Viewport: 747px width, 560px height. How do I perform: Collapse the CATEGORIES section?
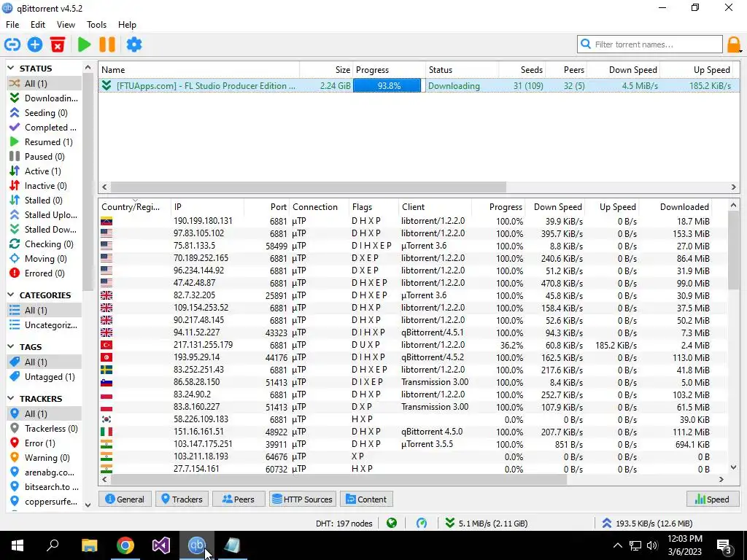coord(11,295)
